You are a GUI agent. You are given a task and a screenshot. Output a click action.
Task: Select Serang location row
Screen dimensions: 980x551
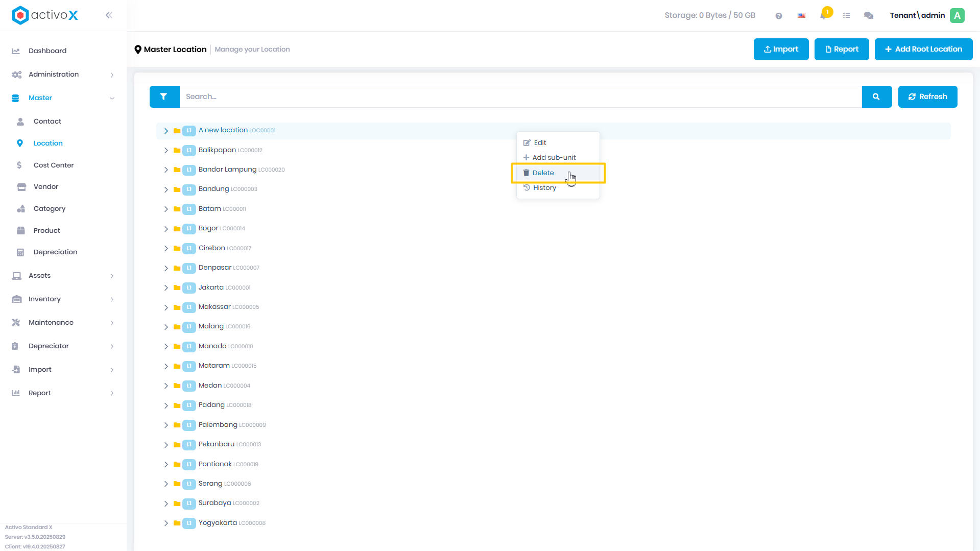(553, 484)
